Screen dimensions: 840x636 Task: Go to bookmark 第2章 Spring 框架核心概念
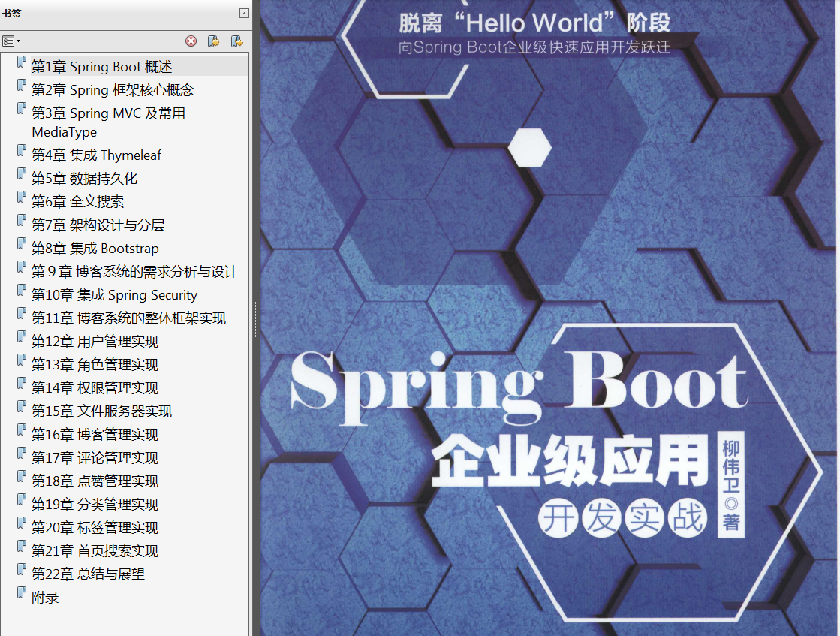(113, 90)
